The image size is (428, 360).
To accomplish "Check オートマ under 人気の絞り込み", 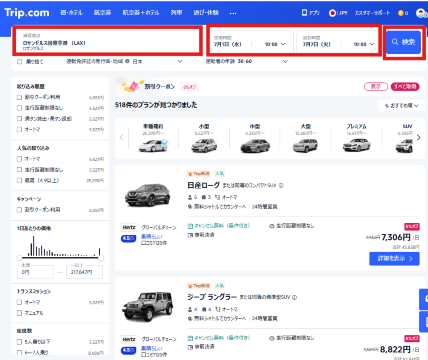I will pyautogui.click(x=20, y=159).
